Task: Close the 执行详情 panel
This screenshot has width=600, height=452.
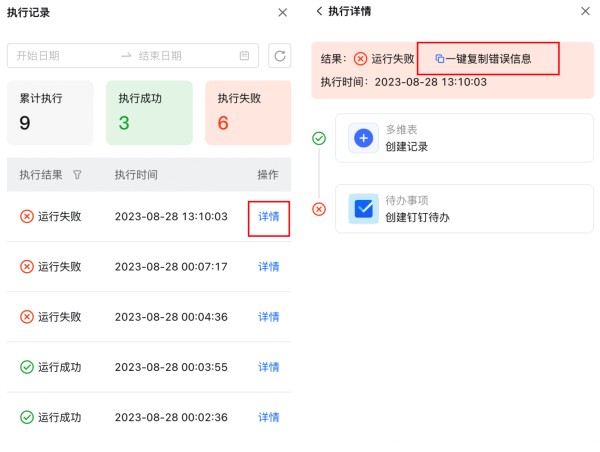Action: click(x=585, y=12)
